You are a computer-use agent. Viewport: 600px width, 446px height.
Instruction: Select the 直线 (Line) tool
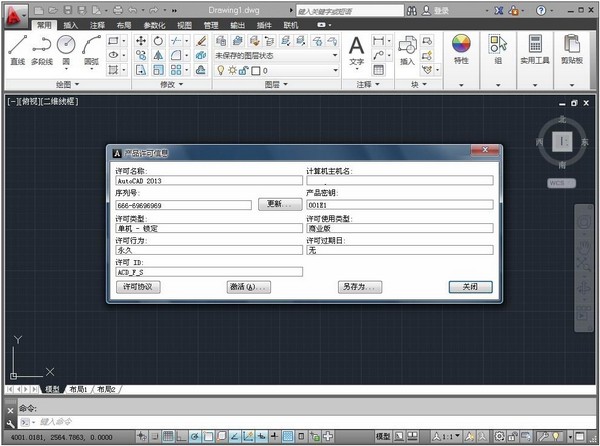[x=17, y=46]
